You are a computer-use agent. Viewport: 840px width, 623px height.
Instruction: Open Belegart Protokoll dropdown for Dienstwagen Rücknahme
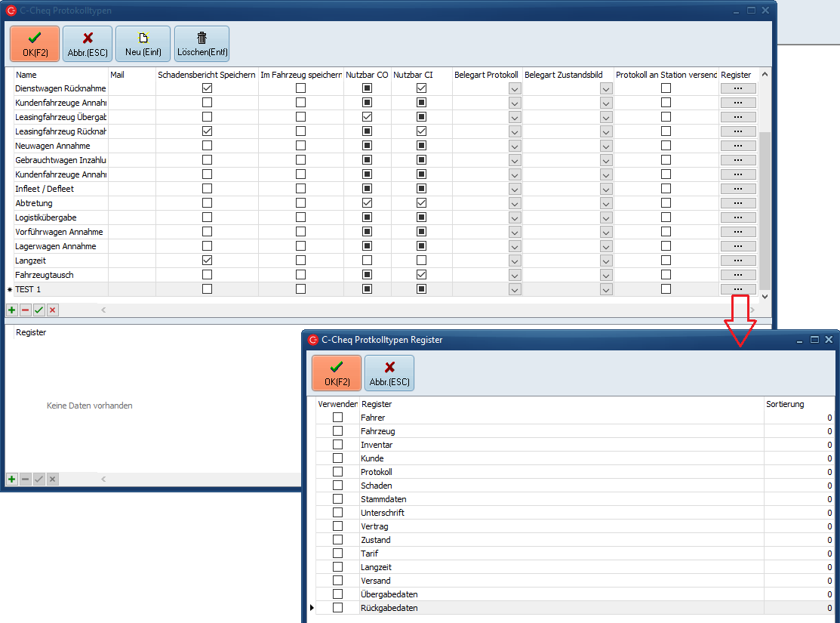point(515,88)
